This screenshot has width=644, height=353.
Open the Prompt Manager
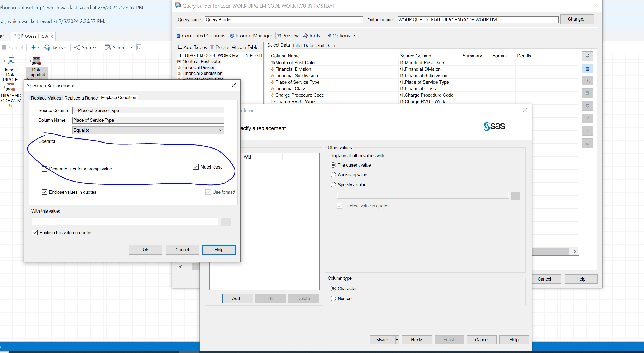tap(251, 36)
